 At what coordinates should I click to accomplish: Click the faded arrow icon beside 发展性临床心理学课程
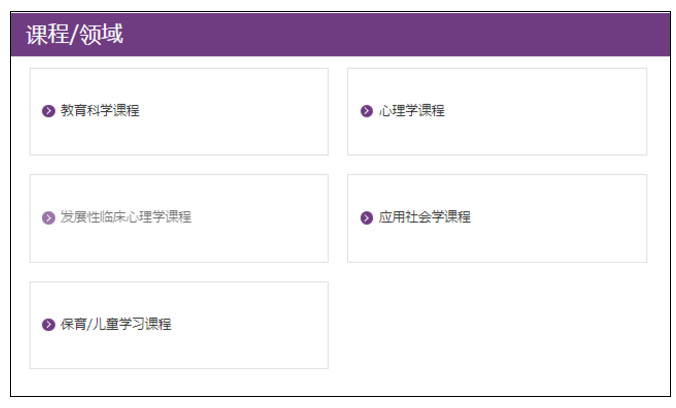pos(48,217)
